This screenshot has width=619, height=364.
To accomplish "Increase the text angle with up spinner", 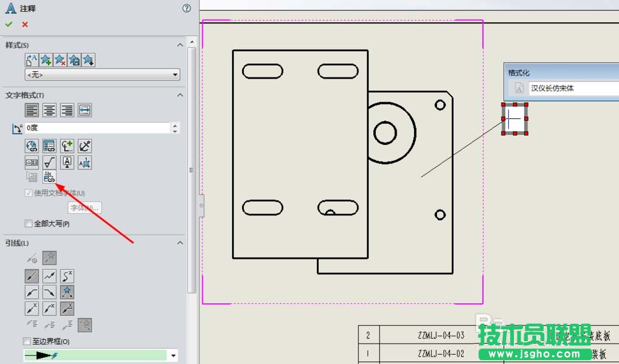I will pyautogui.click(x=175, y=125).
